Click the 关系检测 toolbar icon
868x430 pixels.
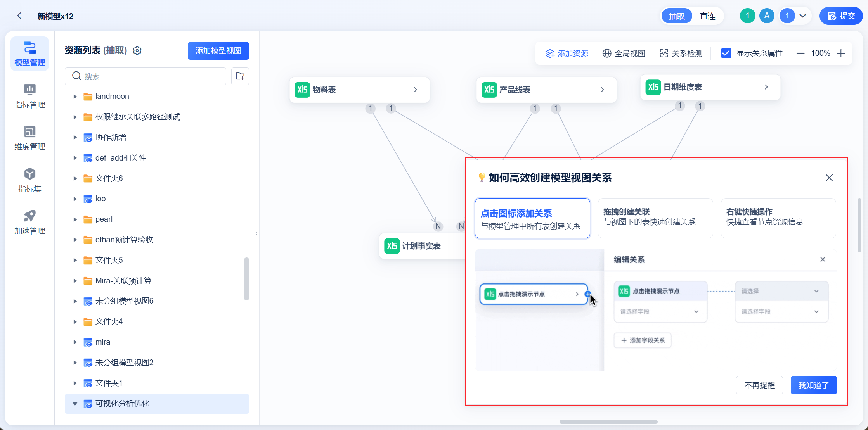pyautogui.click(x=664, y=54)
